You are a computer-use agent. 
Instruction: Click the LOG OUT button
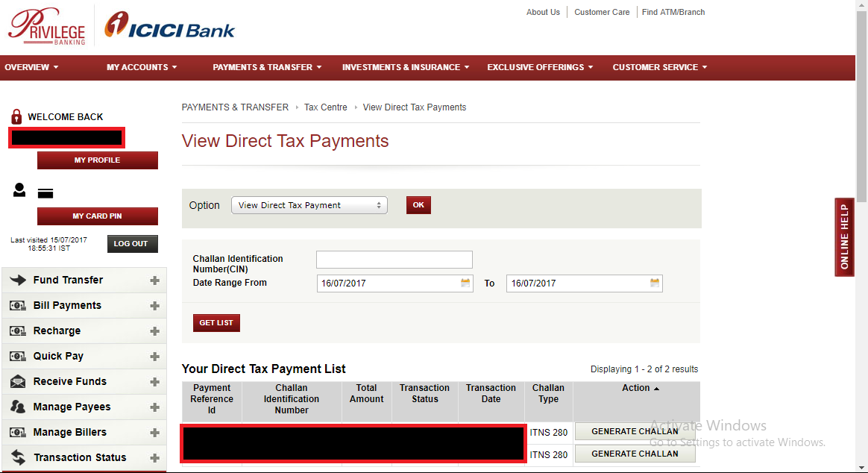pyautogui.click(x=132, y=244)
